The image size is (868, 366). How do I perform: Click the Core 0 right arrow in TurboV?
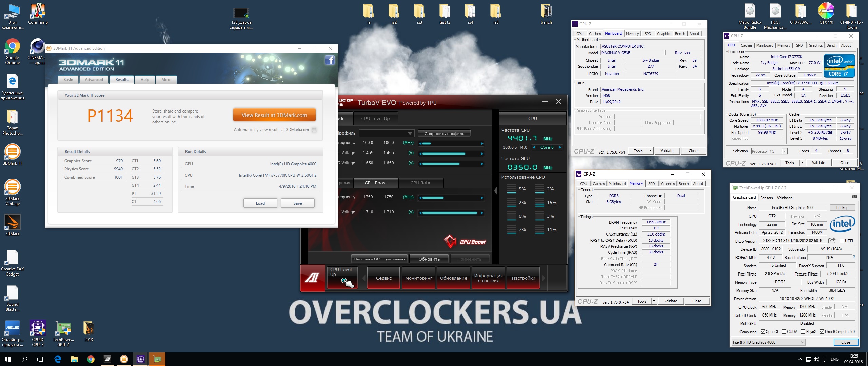click(560, 147)
